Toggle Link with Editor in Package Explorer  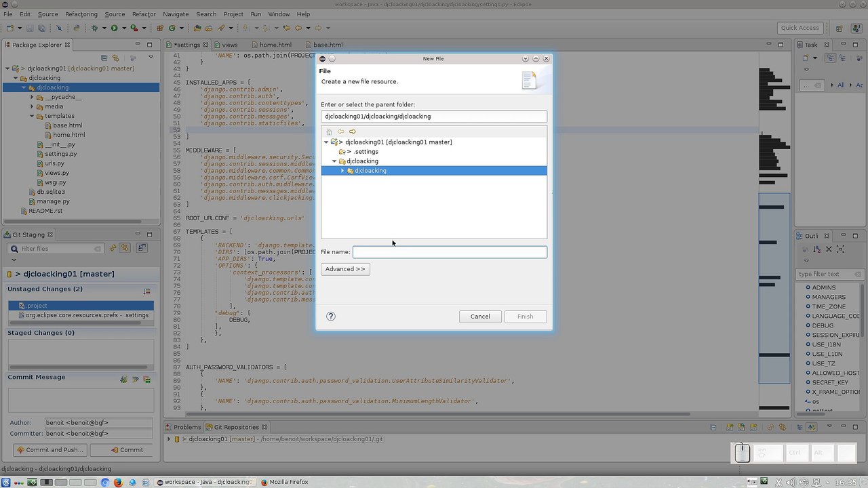tap(115, 58)
